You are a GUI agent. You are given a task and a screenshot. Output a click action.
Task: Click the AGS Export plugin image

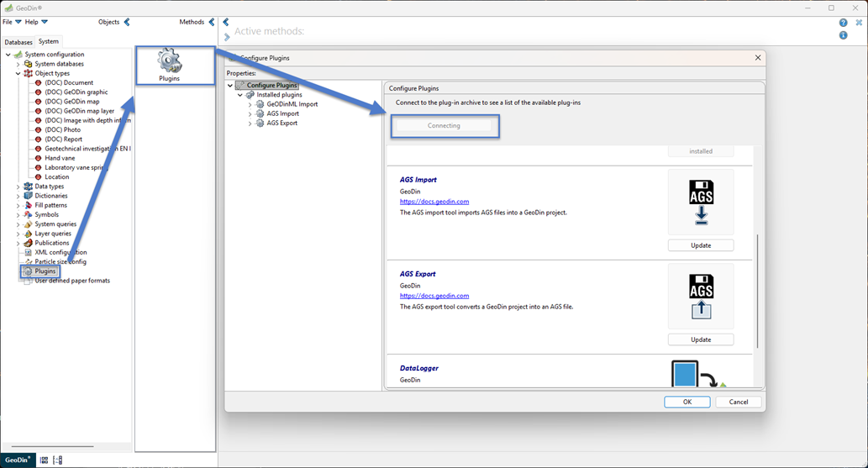pyautogui.click(x=701, y=297)
